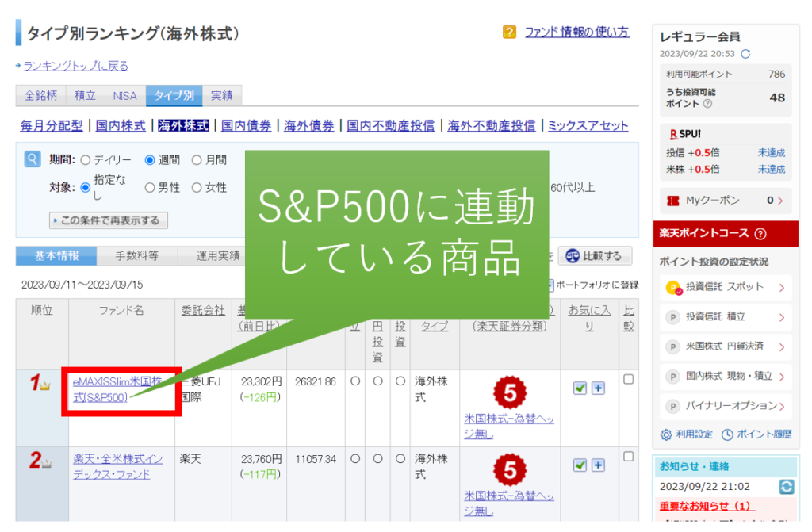Click the 未達成 link for 投信 +0.5倍

click(x=772, y=153)
